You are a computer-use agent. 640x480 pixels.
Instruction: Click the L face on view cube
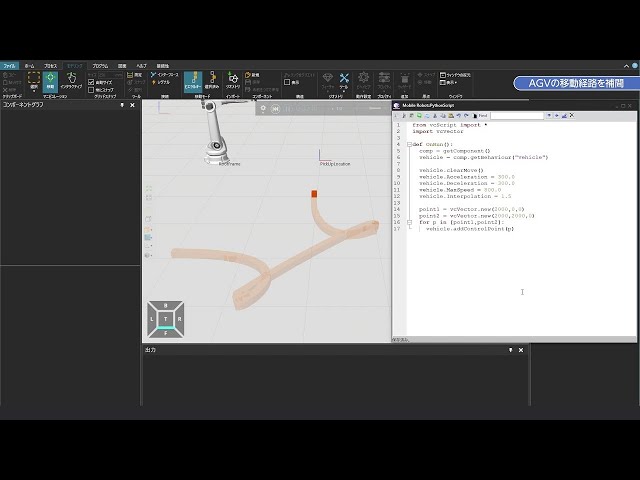pos(151,319)
